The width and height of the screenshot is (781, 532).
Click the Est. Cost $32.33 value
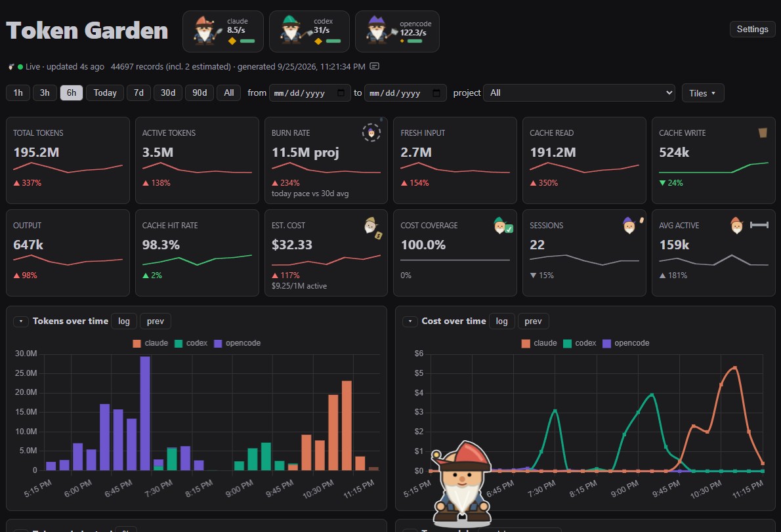[x=292, y=245]
